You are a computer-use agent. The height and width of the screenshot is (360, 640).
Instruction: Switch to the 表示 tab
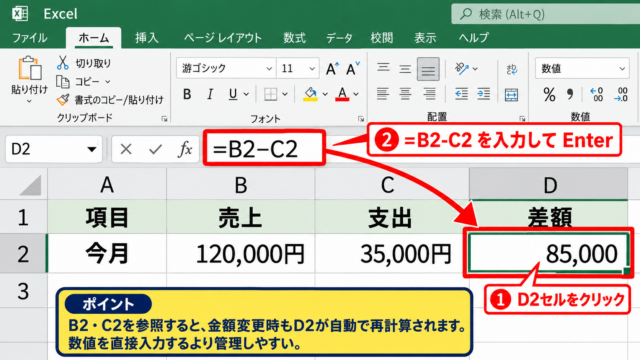pyautogui.click(x=425, y=38)
